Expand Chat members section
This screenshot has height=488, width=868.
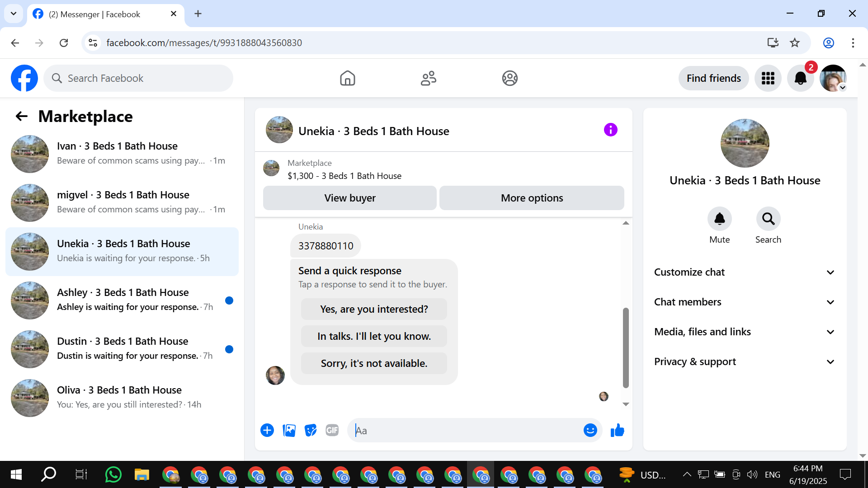click(745, 302)
